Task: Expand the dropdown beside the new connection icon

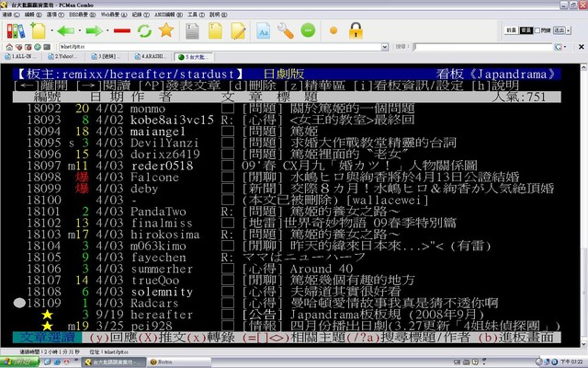Action: pos(51,30)
